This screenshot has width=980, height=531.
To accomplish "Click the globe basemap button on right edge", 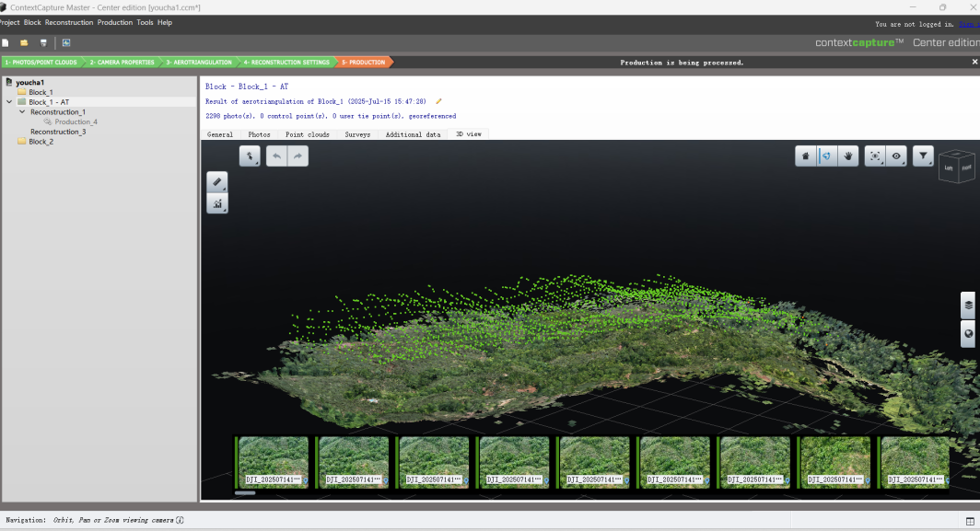I will pyautogui.click(x=968, y=333).
